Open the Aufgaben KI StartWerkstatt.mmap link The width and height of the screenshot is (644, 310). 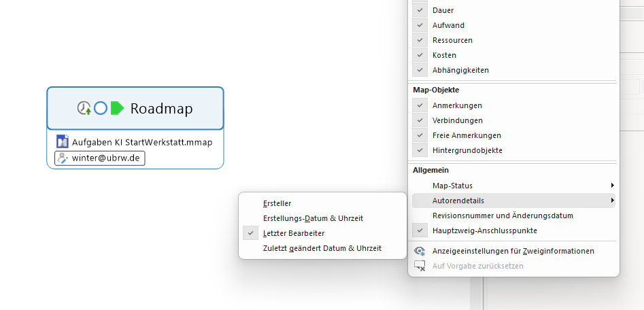coord(142,142)
